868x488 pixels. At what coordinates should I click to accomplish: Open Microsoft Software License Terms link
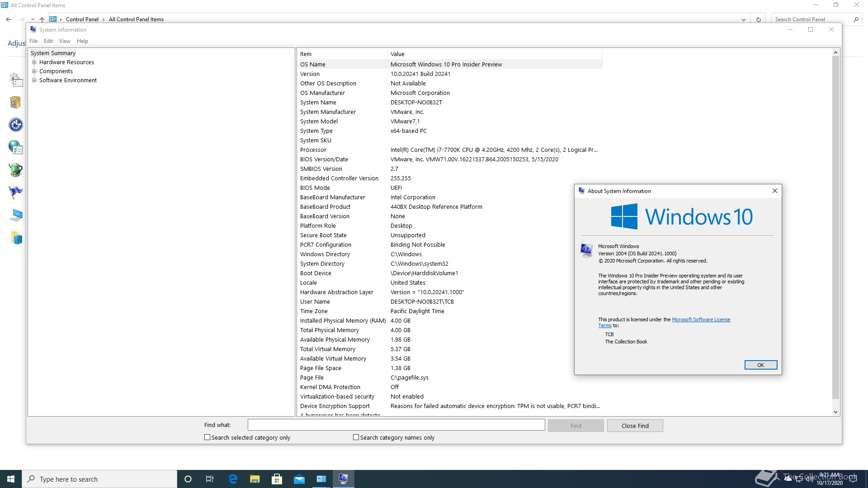point(701,319)
